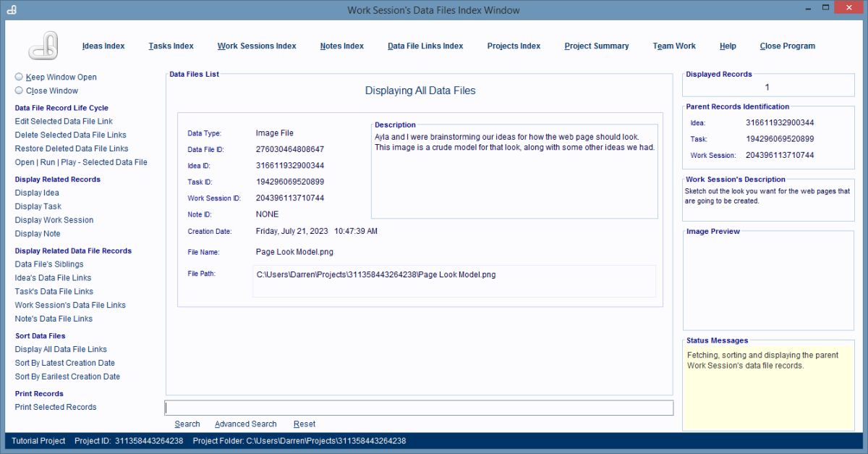The height and width of the screenshot is (454, 868).
Task: Click record's Task ID value 194296069520899
Action: pyautogui.click(x=290, y=182)
